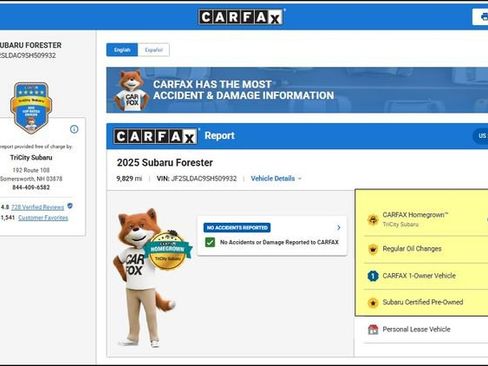
Task: Click the dealer address 192 Route 108
Action: click(x=31, y=170)
